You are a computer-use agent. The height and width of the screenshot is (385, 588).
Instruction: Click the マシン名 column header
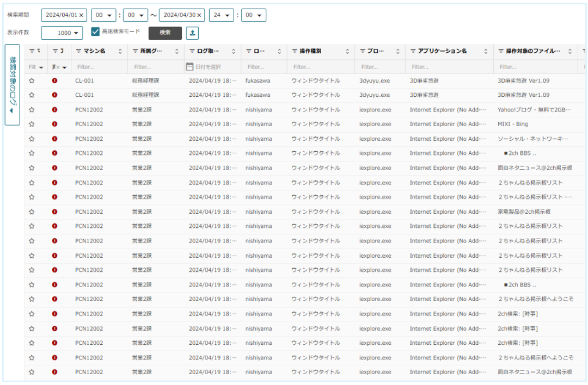point(94,51)
